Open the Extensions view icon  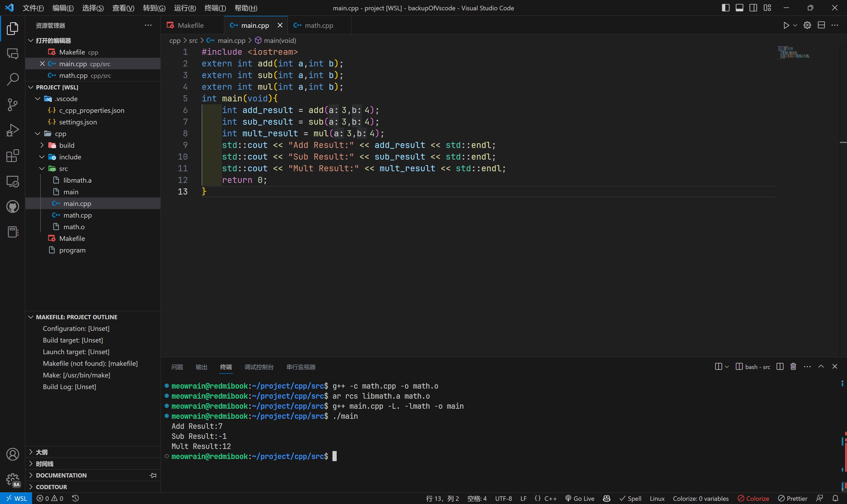coord(12,156)
